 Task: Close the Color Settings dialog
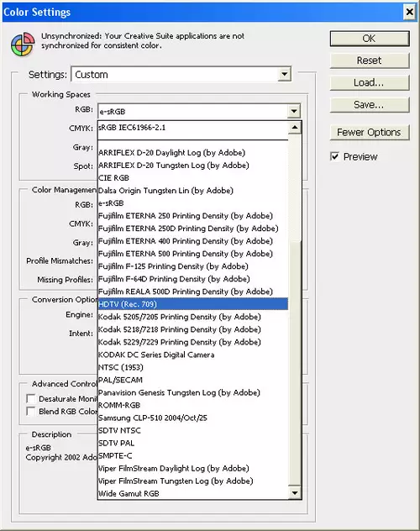410,13
